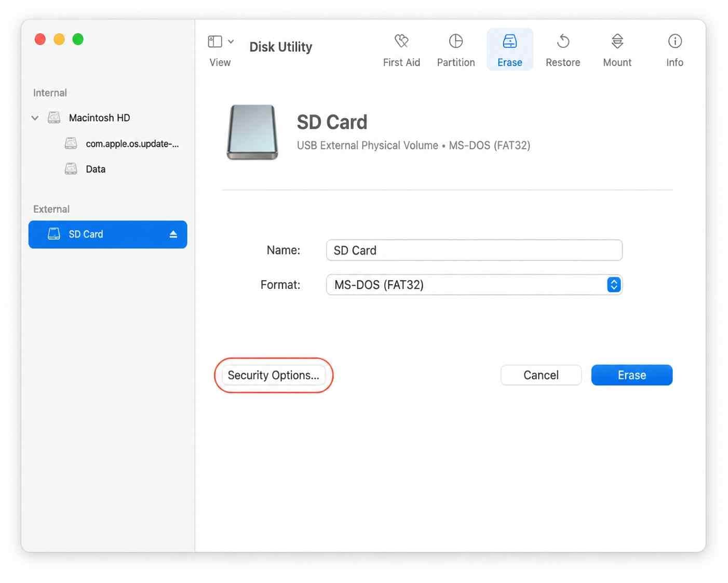Click the Internal section header
This screenshot has height=583, width=728.
pyautogui.click(x=50, y=93)
